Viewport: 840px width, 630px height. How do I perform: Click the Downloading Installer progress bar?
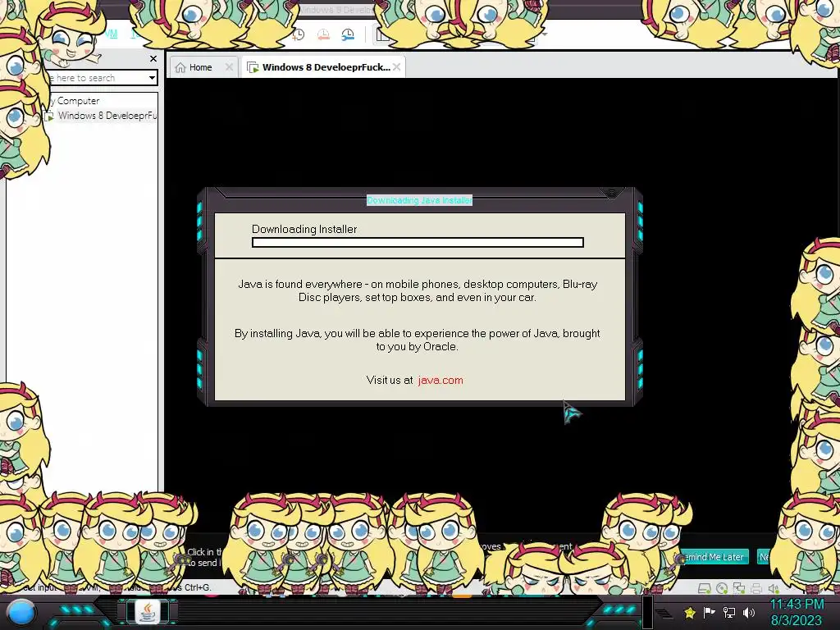pyautogui.click(x=418, y=243)
